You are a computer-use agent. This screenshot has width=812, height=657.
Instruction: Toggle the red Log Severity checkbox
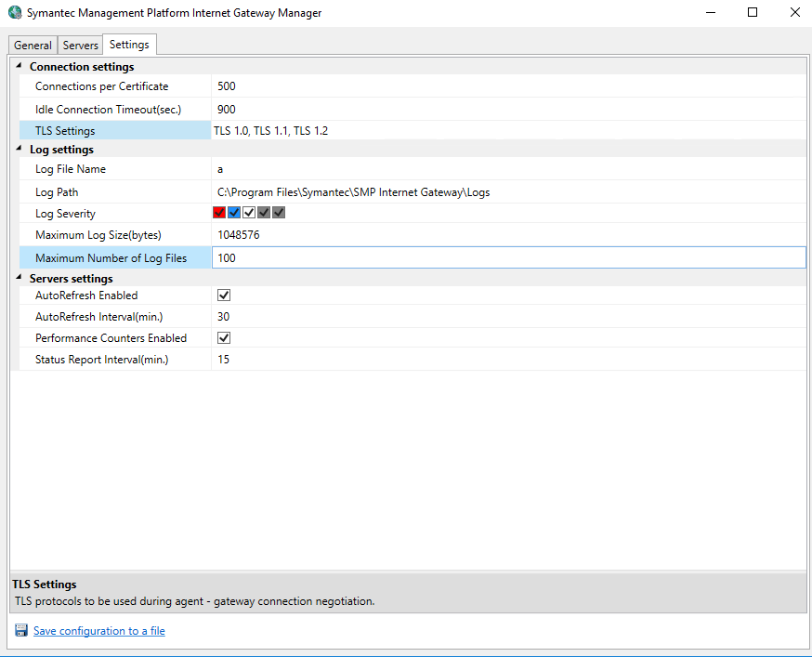219,213
